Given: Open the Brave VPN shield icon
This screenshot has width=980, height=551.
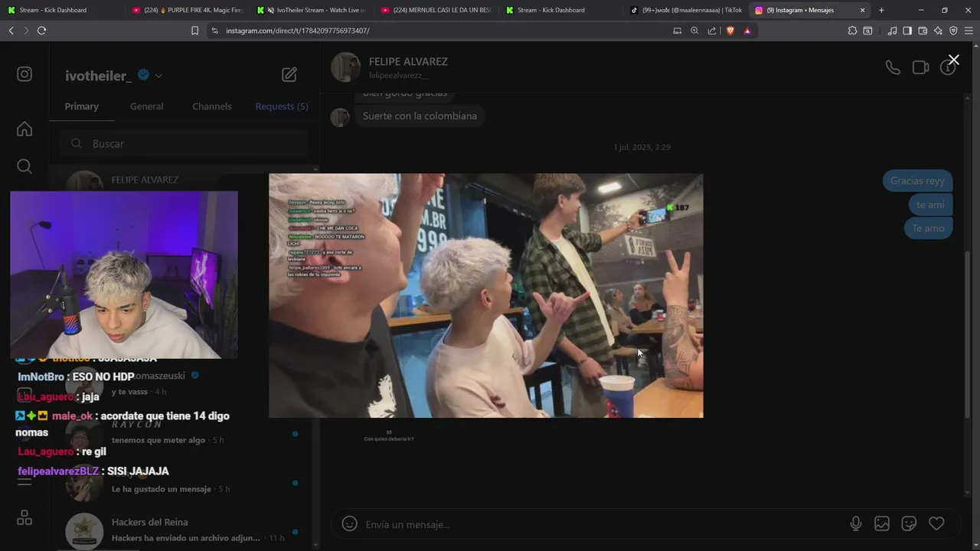Looking at the screenshot, I should click(953, 31).
